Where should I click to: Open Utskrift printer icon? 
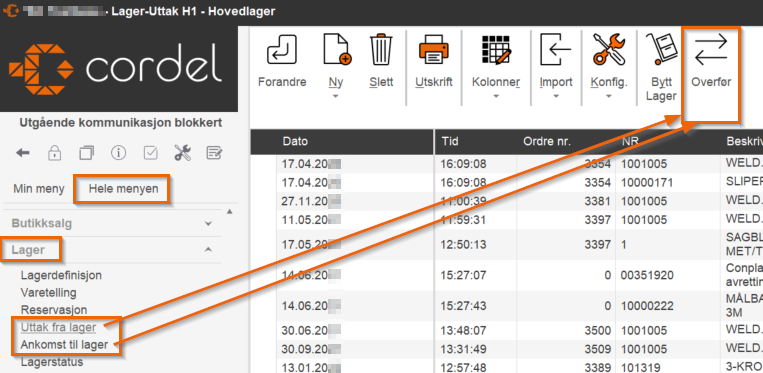coord(434,50)
